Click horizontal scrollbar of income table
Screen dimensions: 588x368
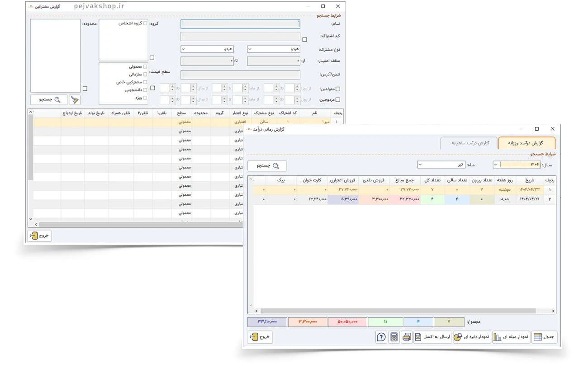pyautogui.click(x=397, y=311)
